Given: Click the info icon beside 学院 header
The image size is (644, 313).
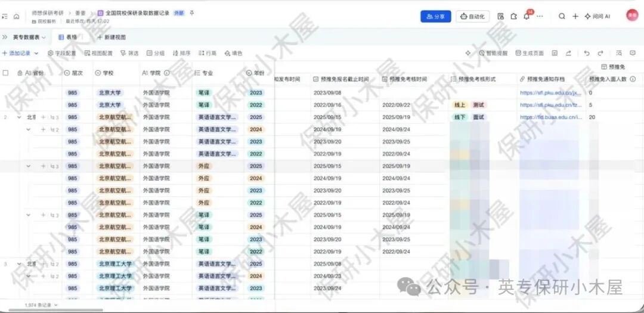Looking at the screenshot, I should [x=167, y=73].
